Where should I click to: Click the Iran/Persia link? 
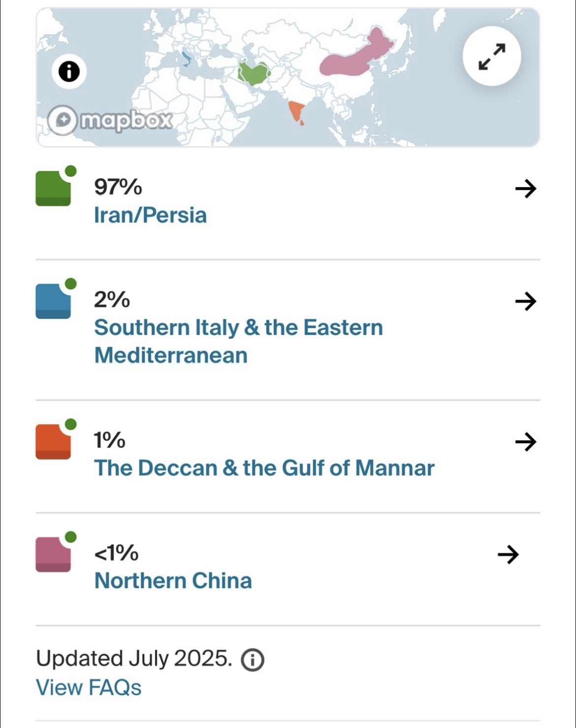tap(150, 215)
